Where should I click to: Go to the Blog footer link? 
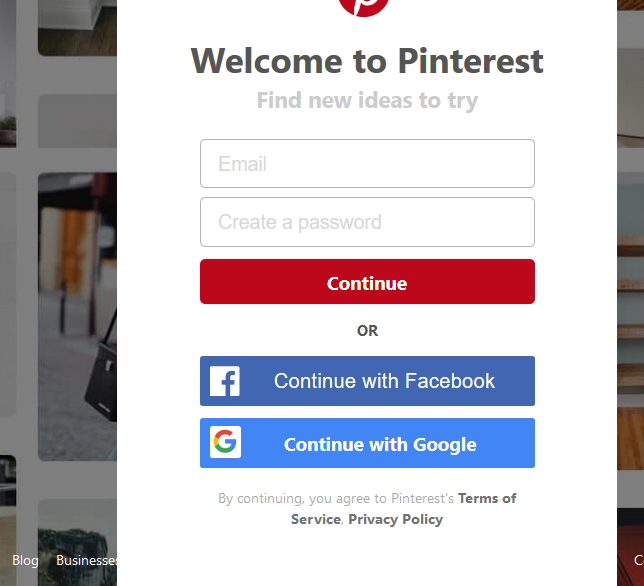(25, 560)
